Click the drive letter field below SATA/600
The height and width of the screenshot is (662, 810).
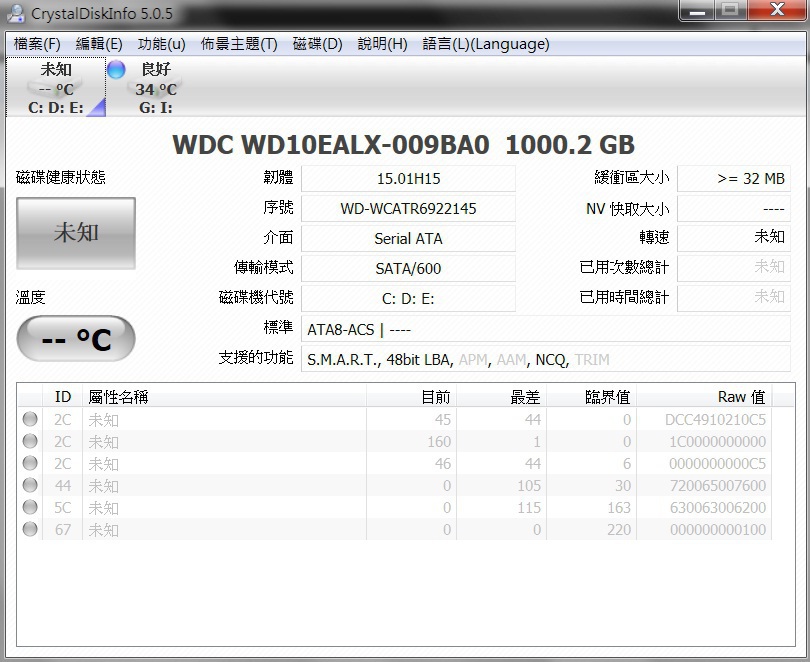[408, 298]
